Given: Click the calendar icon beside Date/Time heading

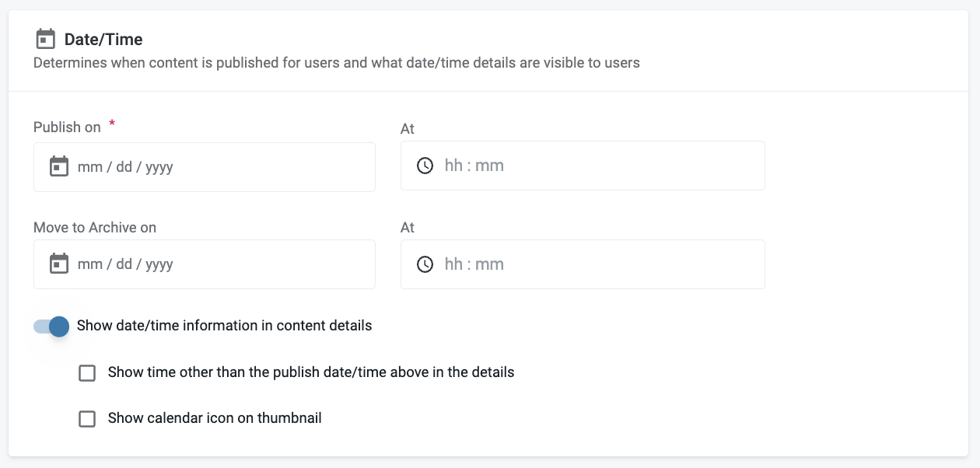Looking at the screenshot, I should click(x=46, y=39).
